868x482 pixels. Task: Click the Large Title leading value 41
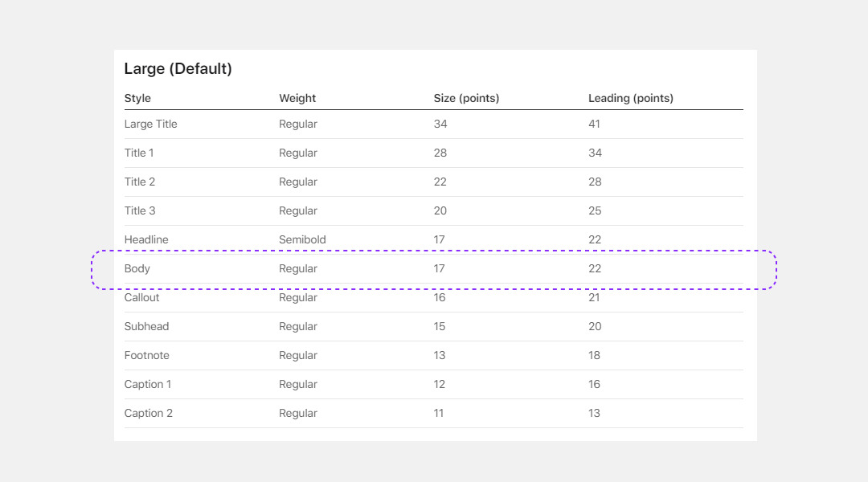(x=595, y=124)
